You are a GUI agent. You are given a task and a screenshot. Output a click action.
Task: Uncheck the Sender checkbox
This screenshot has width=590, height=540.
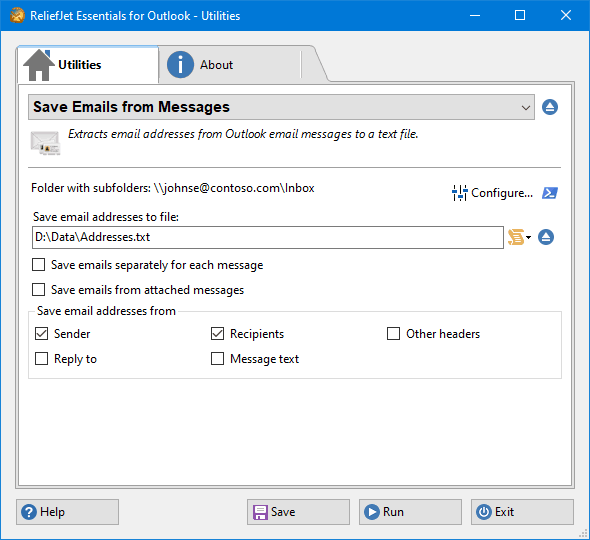41,334
